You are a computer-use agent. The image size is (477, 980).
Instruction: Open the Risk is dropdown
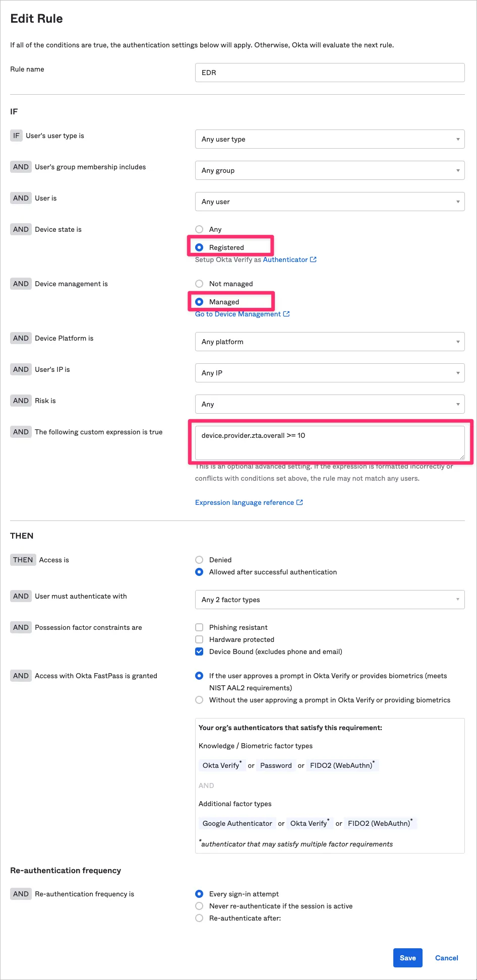pos(329,404)
